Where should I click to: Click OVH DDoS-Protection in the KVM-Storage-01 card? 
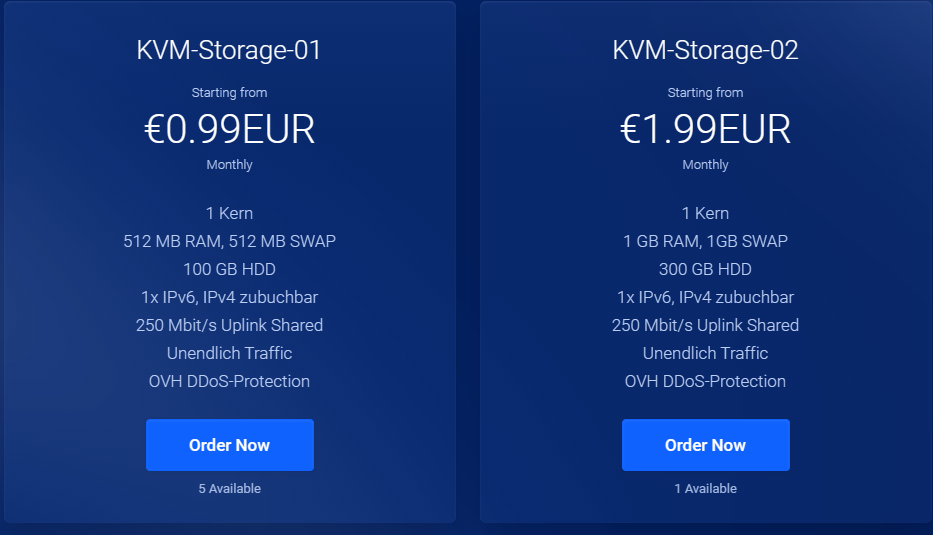point(229,381)
